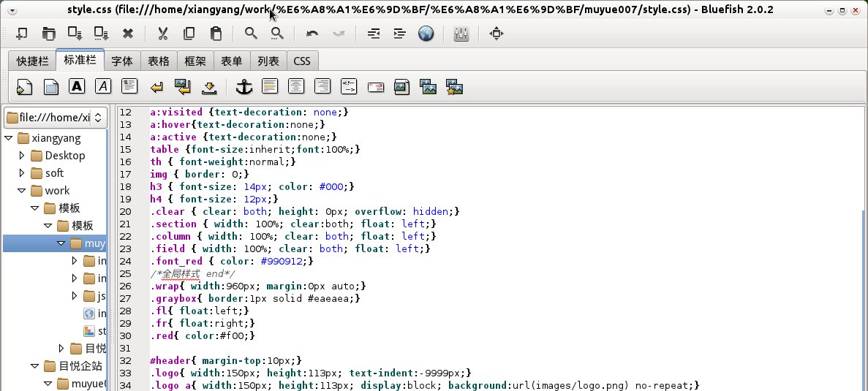This screenshot has height=391, width=868.
Task: Expand the js folder arrow
Action: click(75, 296)
